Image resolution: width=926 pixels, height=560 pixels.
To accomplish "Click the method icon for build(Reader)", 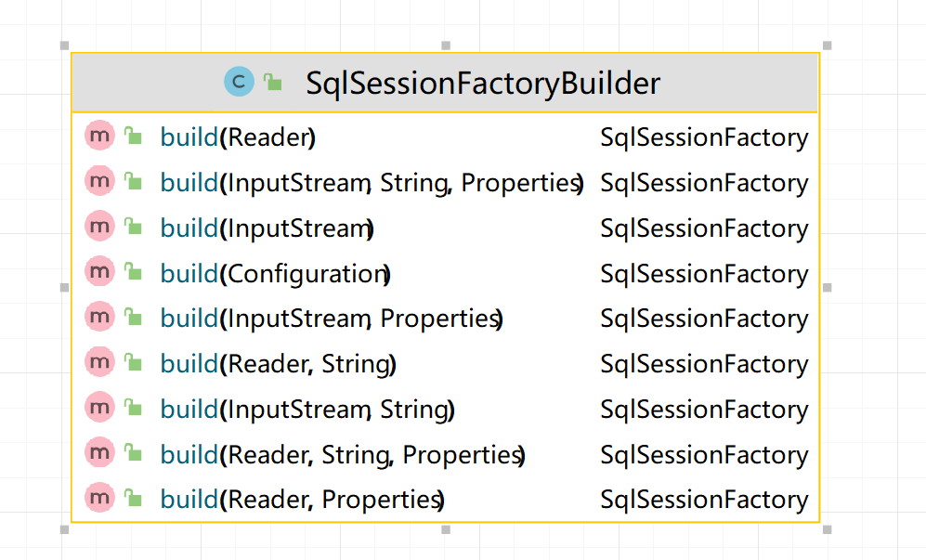I will tap(98, 137).
